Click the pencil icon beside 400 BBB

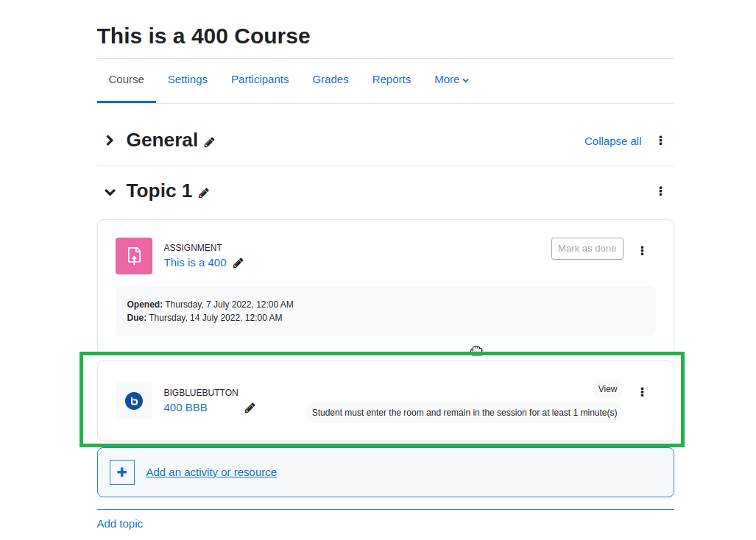point(250,408)
